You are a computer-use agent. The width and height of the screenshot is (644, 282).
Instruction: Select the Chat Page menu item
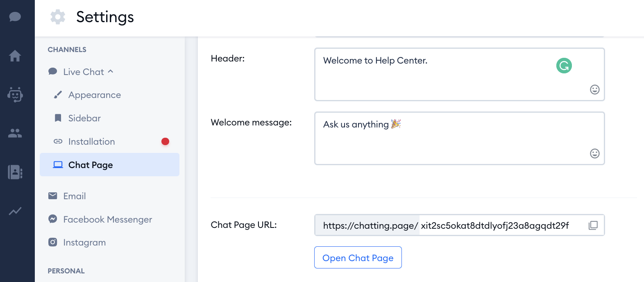[110, 165]
